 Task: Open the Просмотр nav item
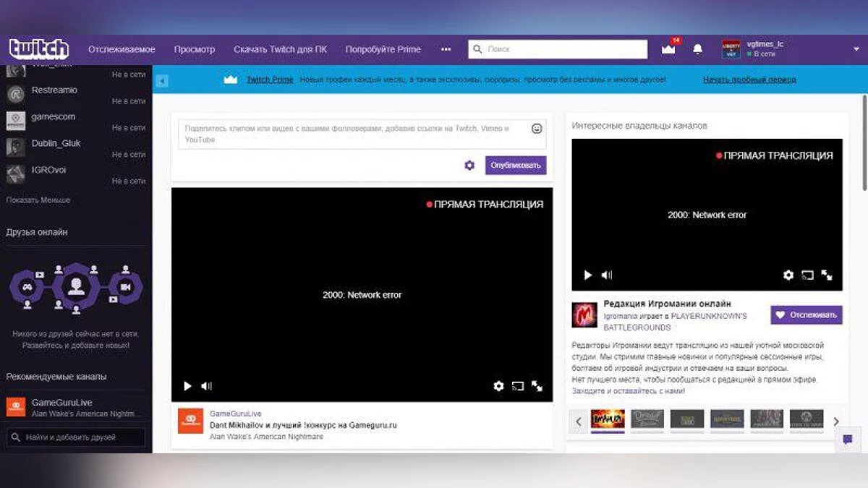[x=195, y=49]
